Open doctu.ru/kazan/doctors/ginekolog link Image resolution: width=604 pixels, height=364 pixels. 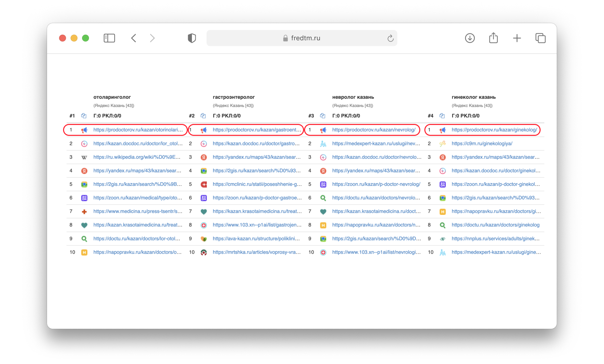pos(496,225)
